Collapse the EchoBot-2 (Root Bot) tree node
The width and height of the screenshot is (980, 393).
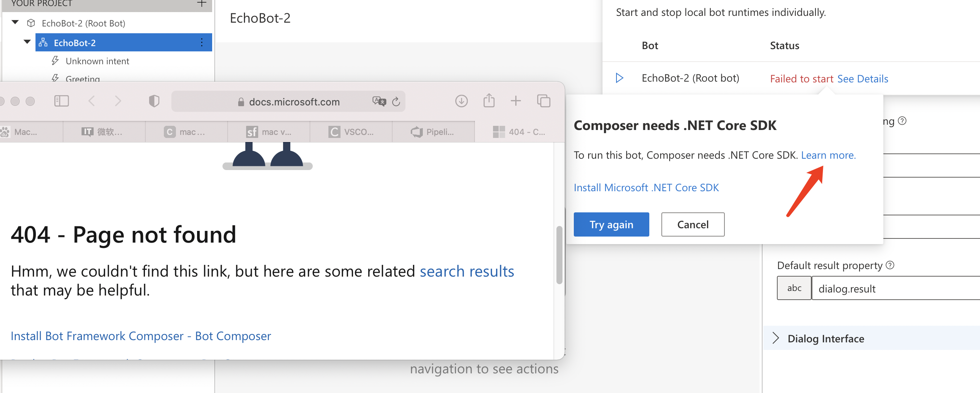[14, 22]
